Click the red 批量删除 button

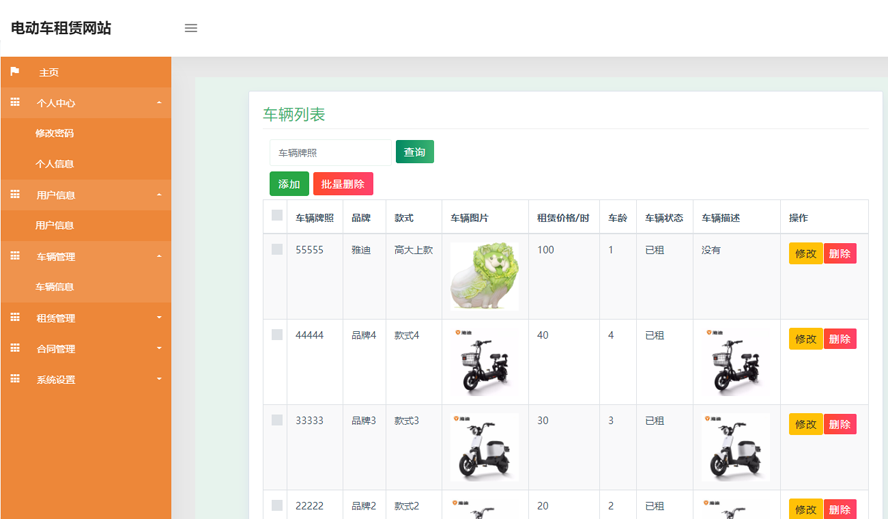pos(343,184)
